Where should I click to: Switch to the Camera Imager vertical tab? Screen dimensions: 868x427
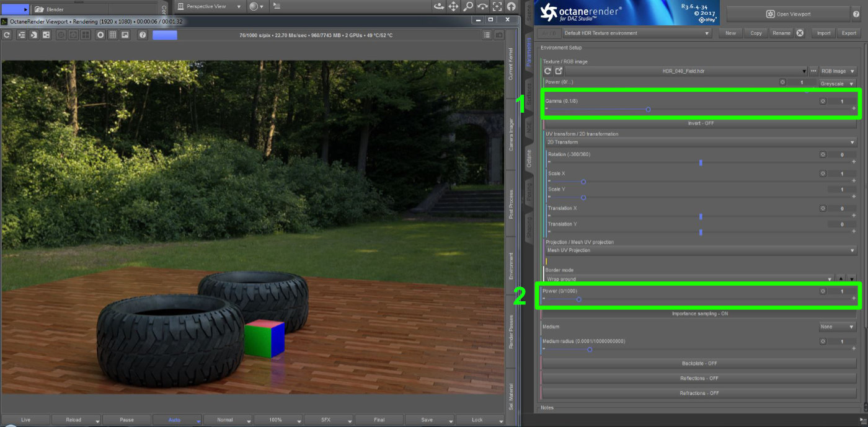[x=511, y=134]
